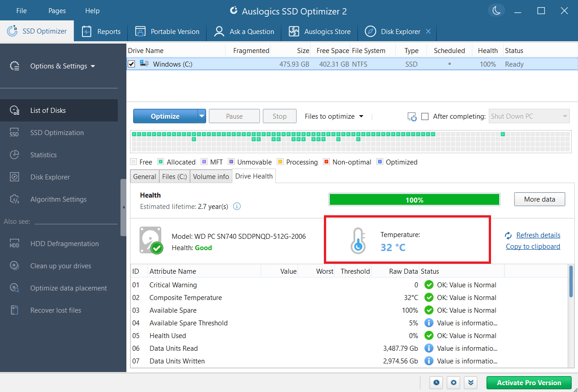The height and width of the screenshot is (392, 578).
Task: Open the Files to optimize dropdown
Action: (x=334, y=116)
